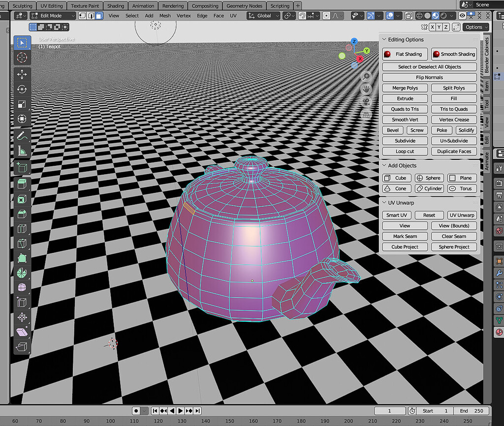Screen dimensions: 504x426
Task: Select the Select Box tool
Action: [22, 43]
